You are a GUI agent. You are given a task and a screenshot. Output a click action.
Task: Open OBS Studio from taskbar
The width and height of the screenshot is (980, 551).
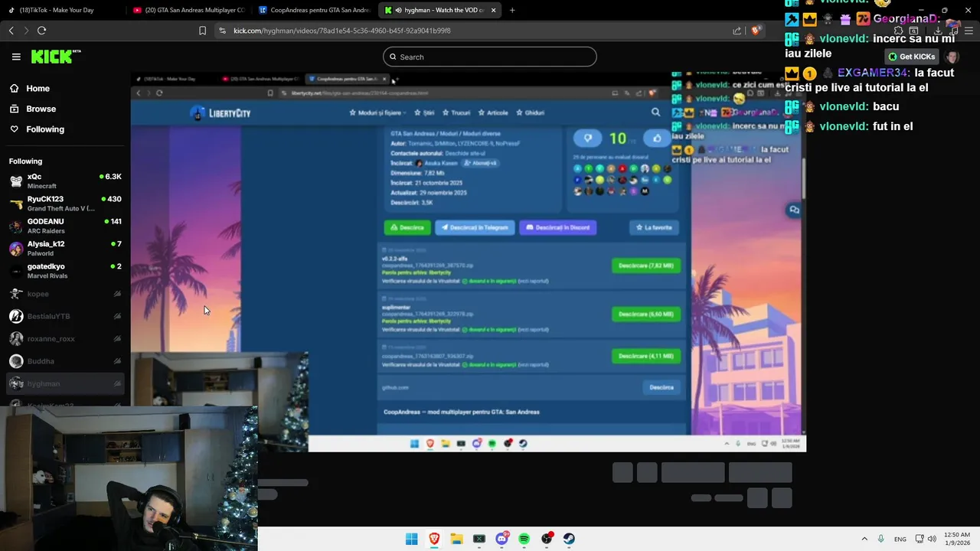pos(547,539)
